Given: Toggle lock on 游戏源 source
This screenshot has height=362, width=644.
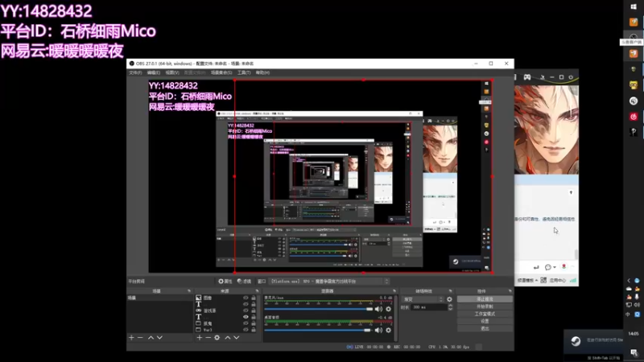Looking at the screenshot, I should click(254, 311).
